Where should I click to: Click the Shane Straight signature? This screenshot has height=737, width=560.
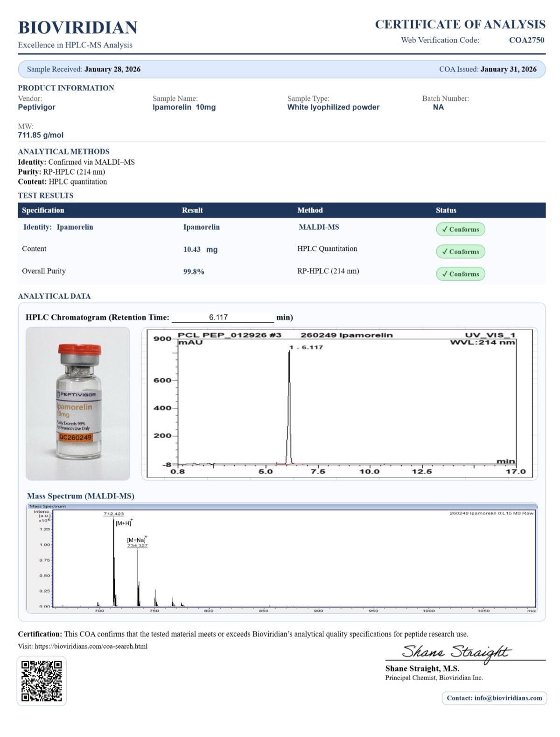456,652
